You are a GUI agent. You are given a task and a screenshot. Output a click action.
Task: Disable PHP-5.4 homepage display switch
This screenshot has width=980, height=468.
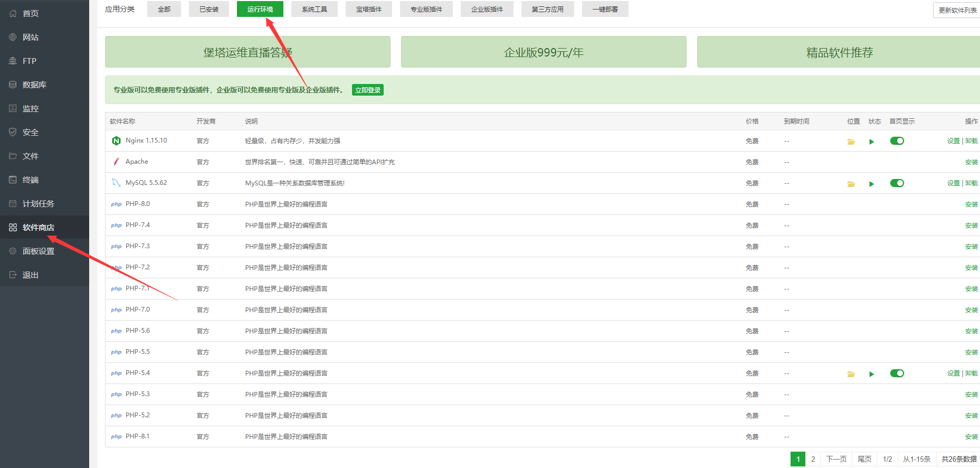click(x=897, y=373)
